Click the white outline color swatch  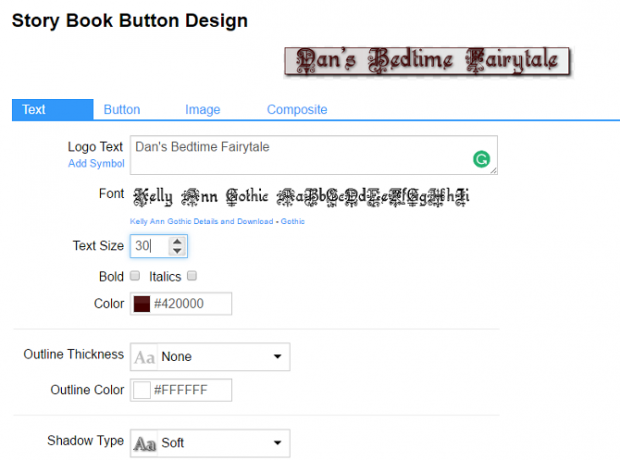(x=142, y=390)
